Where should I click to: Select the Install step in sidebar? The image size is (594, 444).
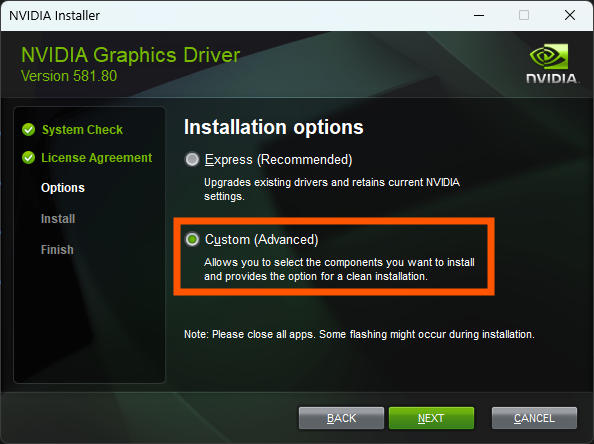click(x=58, y=219)
